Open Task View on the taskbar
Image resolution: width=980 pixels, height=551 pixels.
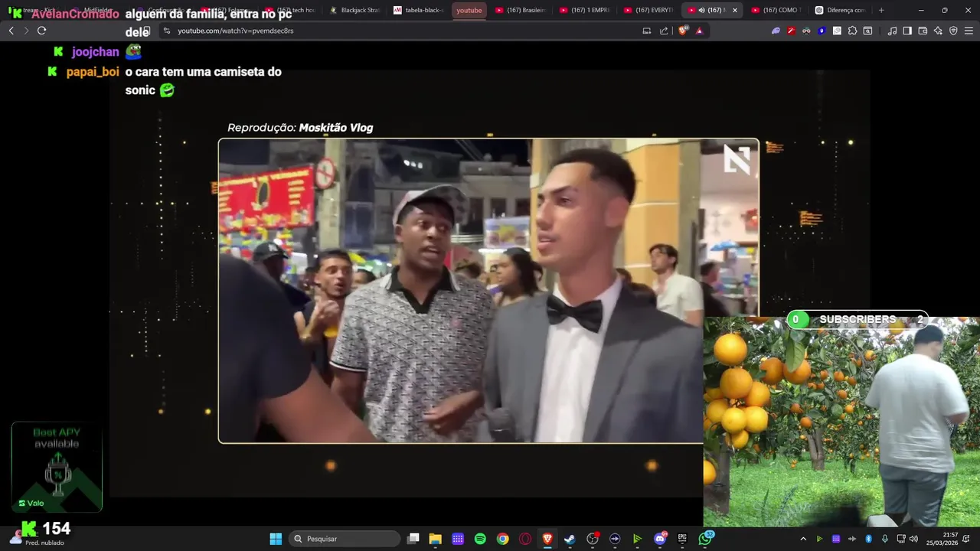pos(413,539)
